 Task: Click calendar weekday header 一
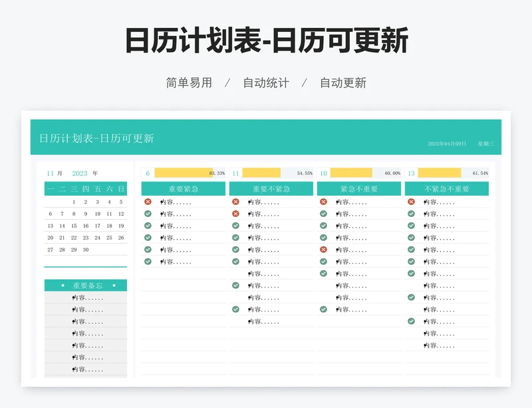(x=51, y=189)
